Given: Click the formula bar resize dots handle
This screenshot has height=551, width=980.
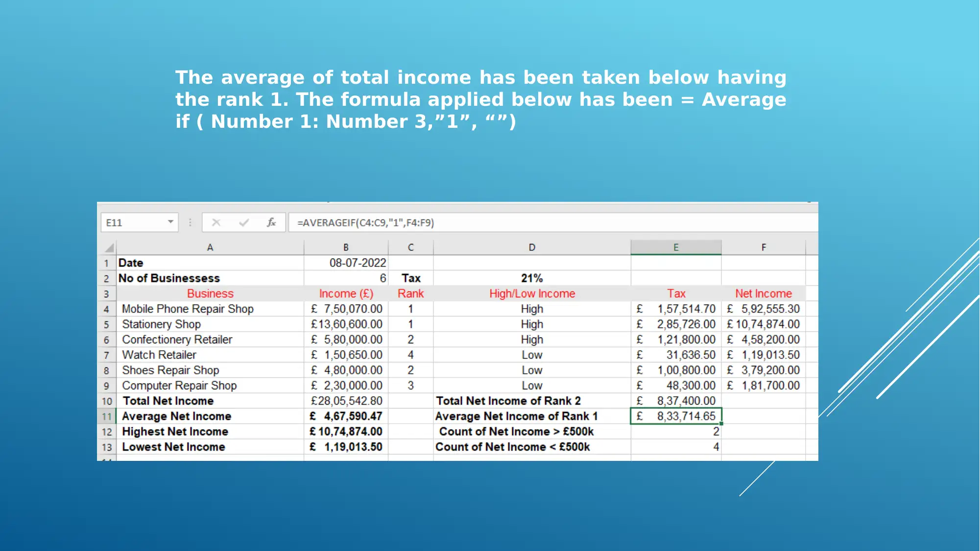Looking at the screenshot, I should [190, 223].
